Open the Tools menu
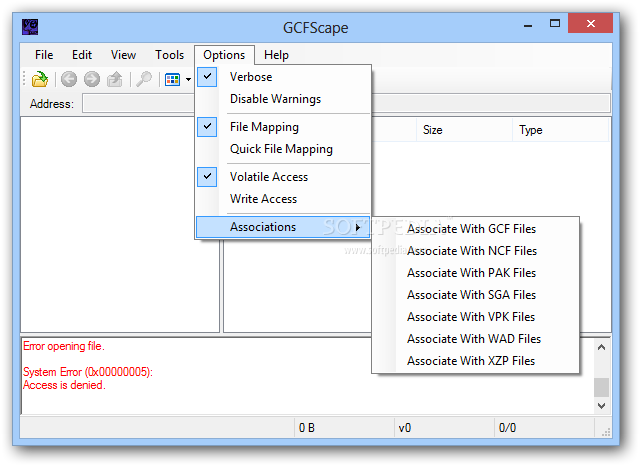This screenshot has width=640, height=466. pos(169,55)
